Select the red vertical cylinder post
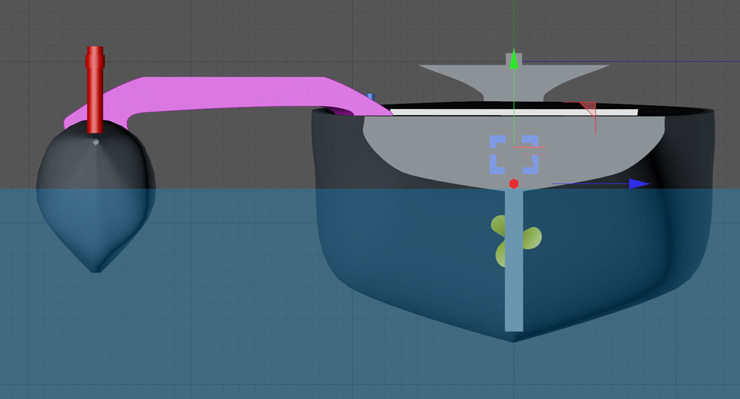740x399 pixels. [95, 90]
